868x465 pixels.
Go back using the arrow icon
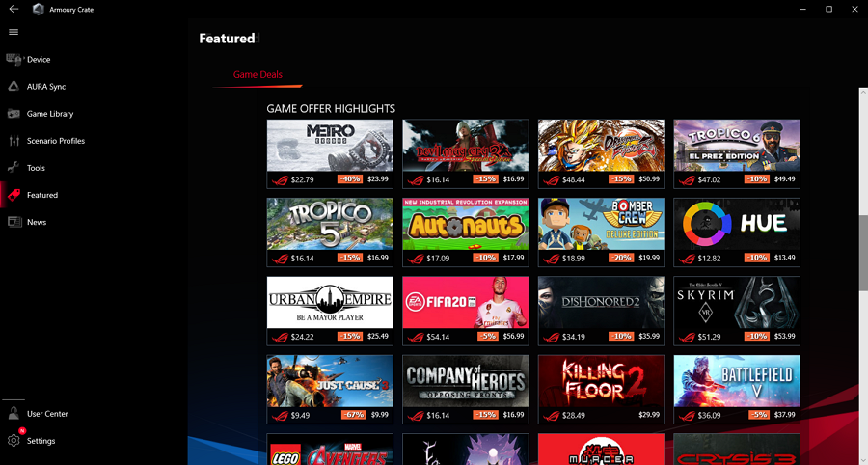(x=14, y=9)
